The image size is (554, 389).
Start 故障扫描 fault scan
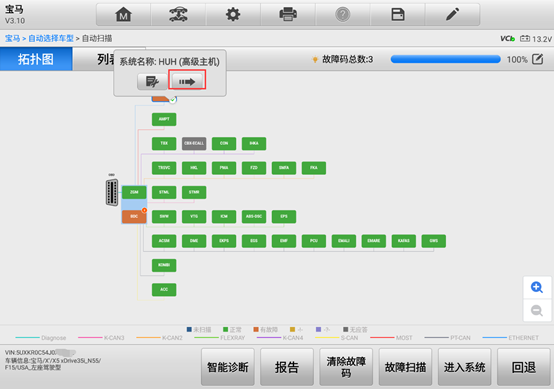405,367
